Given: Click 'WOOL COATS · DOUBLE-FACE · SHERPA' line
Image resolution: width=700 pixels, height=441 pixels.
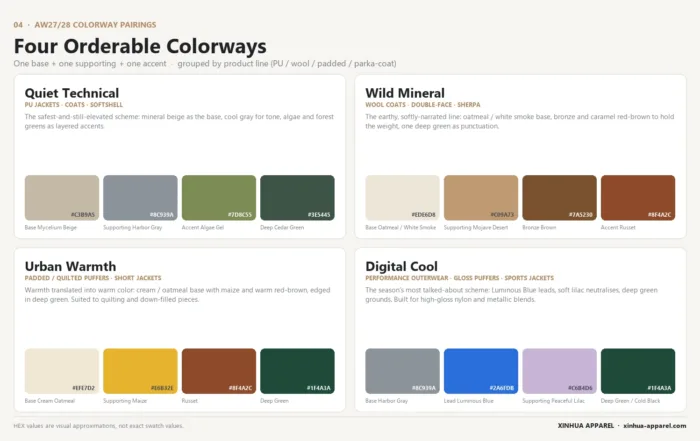Looking at the screenshot, I should coord(423,104).
